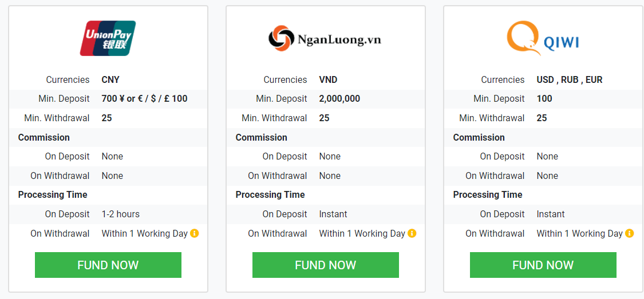
Task: Click Processing Time heading in NganLuong card
Action: tap(270, 195)
